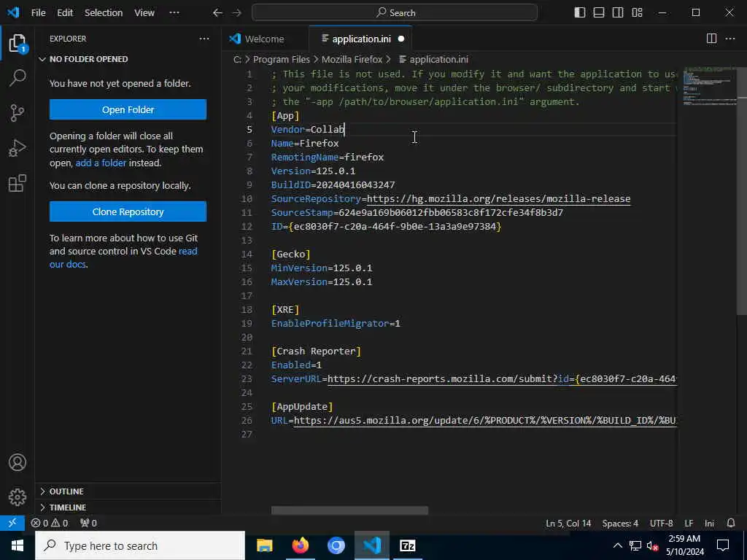This screenshot has height=560, width=747.
Task: Expand the TIMELINE section
Action: point(68,507)
